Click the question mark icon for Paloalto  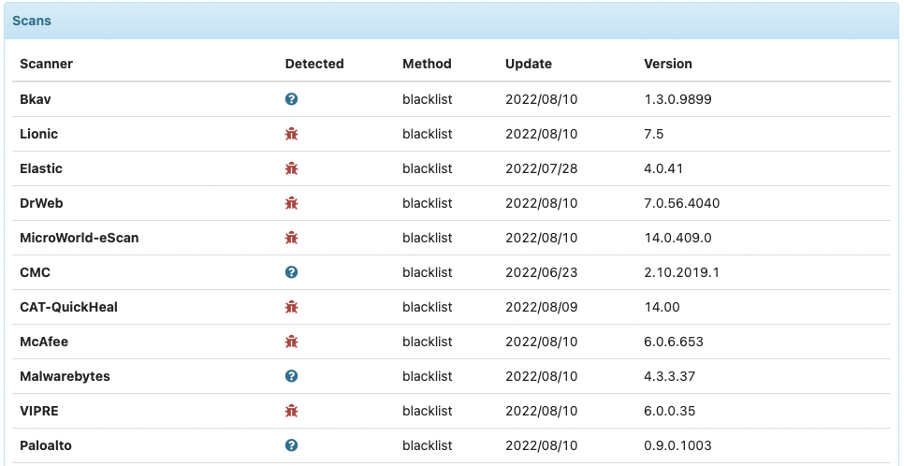(x=291, y=445)
